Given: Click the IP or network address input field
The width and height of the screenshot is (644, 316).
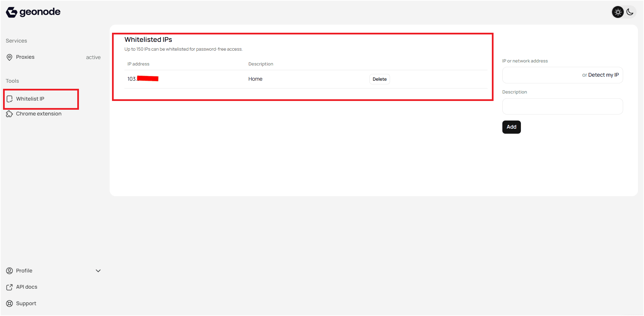Looking at the screenshot, I should (x=547, y=75).
